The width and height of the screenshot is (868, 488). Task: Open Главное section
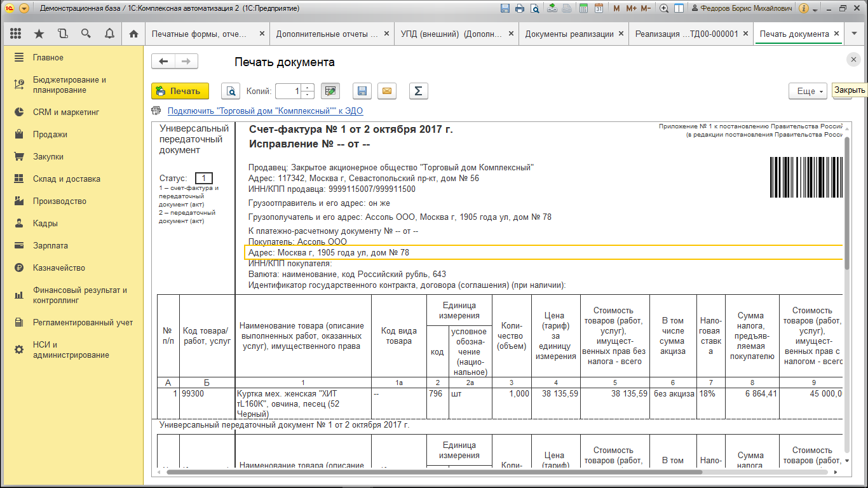pyautogui.click(x=74, y=57)
